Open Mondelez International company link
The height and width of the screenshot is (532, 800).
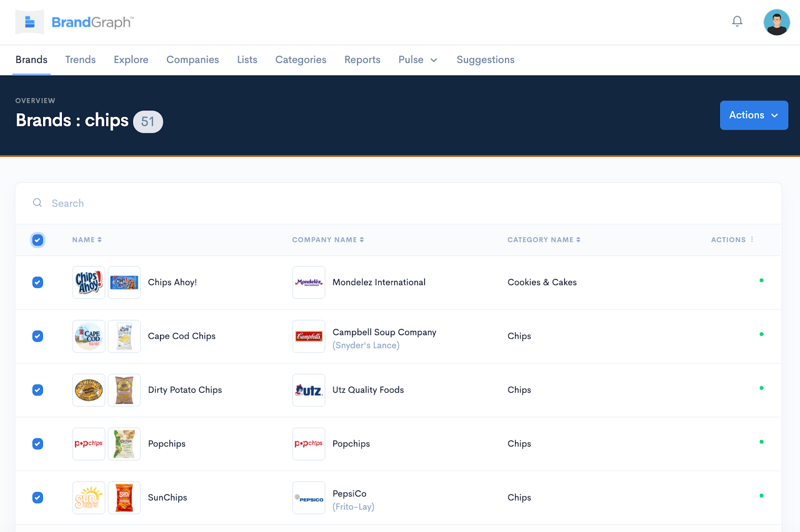tap(379, 282)
